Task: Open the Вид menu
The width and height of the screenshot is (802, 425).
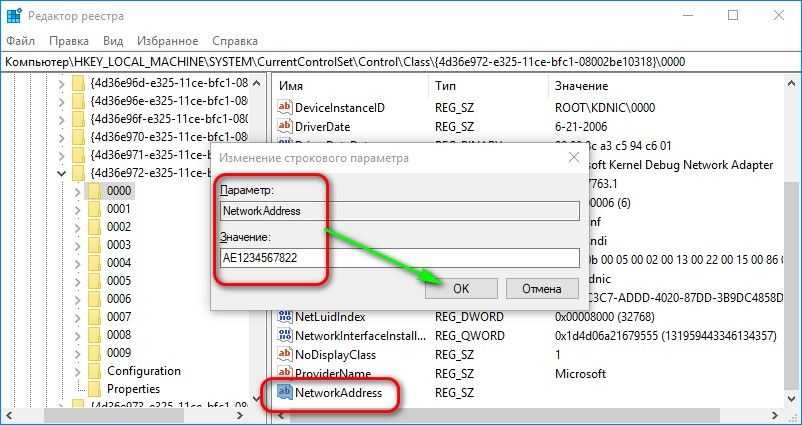Action: click(x=113, y=41)
